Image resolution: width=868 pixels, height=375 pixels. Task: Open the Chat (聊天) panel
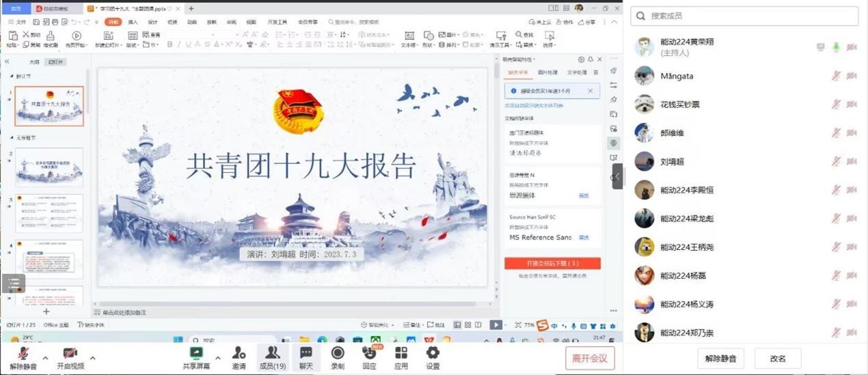pos(306,354)
